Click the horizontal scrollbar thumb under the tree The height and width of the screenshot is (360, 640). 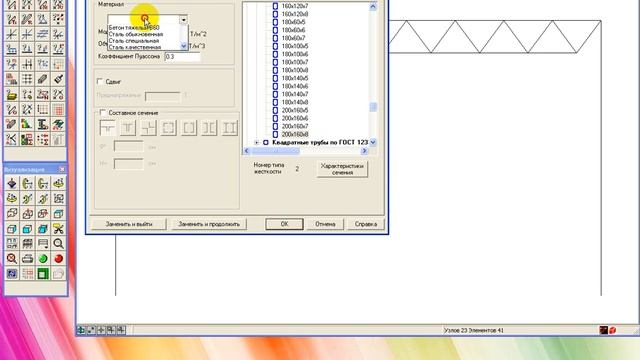tap(275, 151)
